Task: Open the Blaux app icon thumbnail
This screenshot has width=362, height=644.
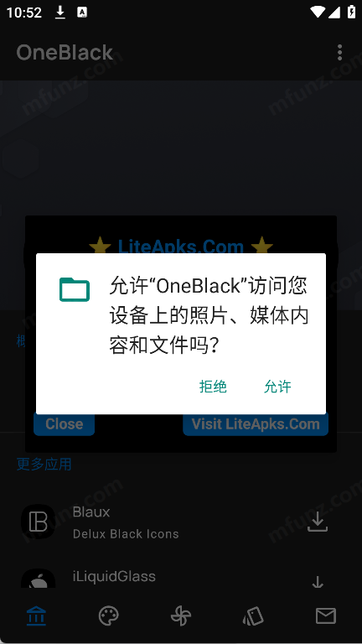Action: [x=39, y=522]
